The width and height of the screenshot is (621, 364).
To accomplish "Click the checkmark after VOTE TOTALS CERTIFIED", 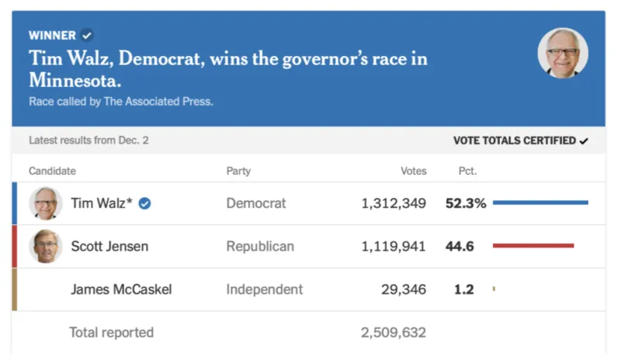I will pyautogui.click(x=584, y=141).
